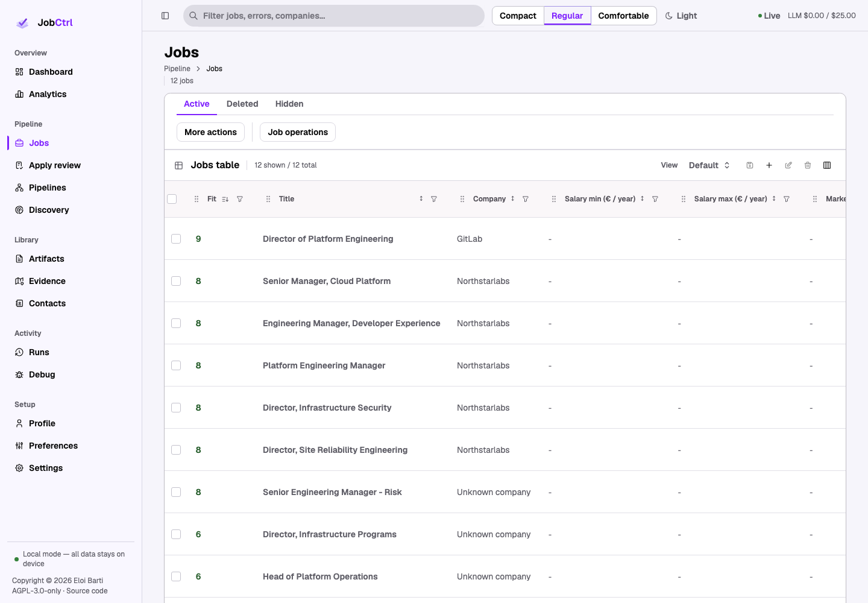Check the Director, Infrastructure Programs row
Image resolution: width=868 pixels, height=603 pixels.
[x=176, y=534]
